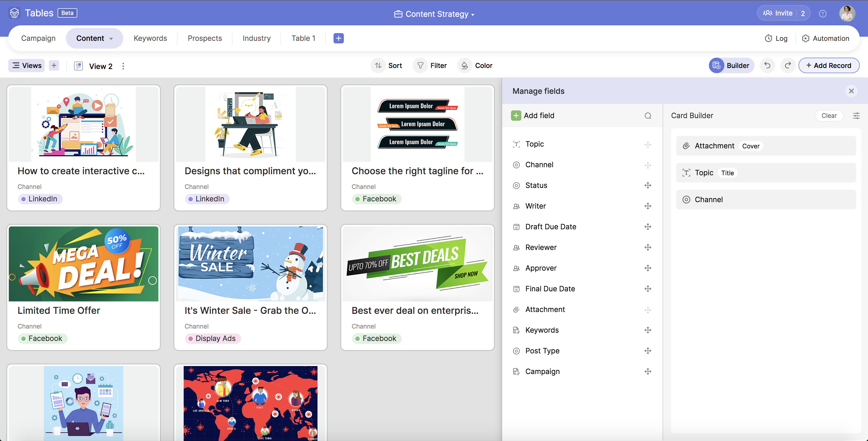Click the redo arrow icon
Image resolution: width=868 pixels, height=441 pixels.
tap(788, 65)
